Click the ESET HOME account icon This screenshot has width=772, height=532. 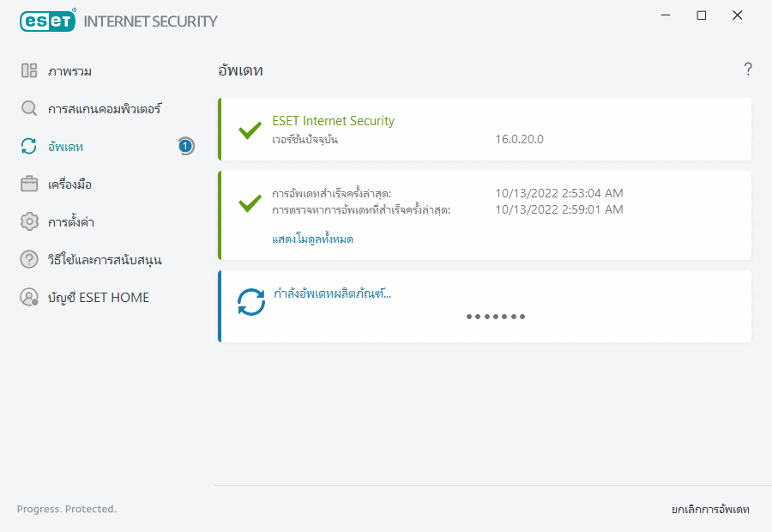pos(29,298)
